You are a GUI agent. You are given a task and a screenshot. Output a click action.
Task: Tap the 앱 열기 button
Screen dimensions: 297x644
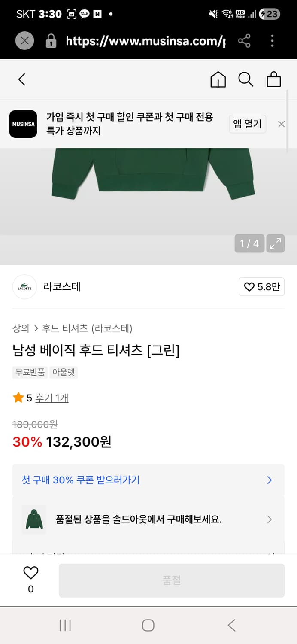pyautogui.click(x=247, y=124)
